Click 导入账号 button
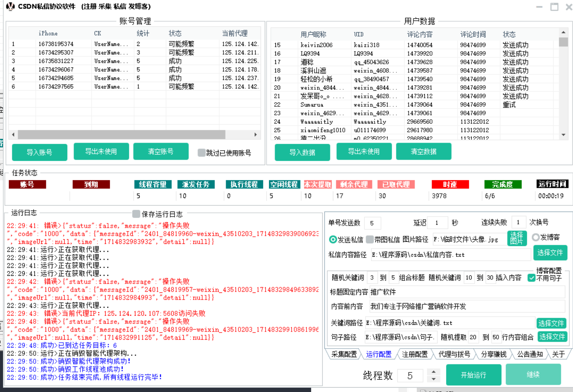 click(x=40, y=152)
